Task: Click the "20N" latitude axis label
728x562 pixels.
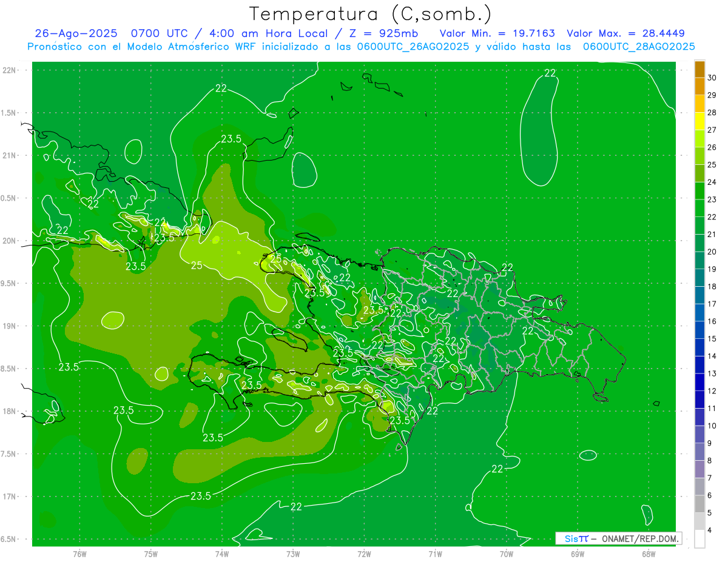Action: (x=9, y=241)
